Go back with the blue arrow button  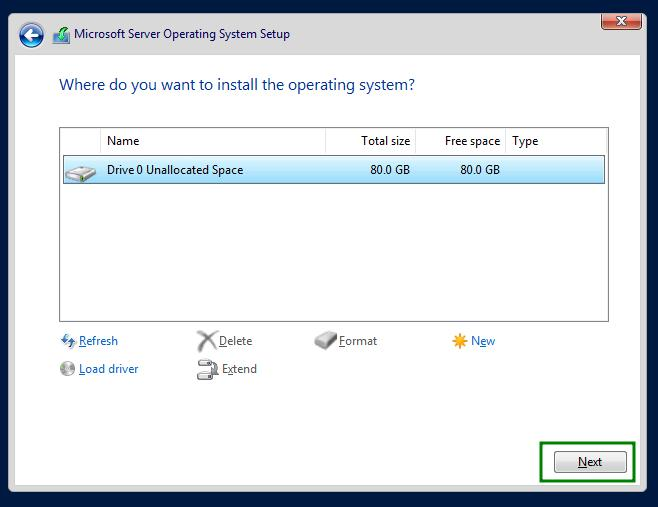point(31,35)
